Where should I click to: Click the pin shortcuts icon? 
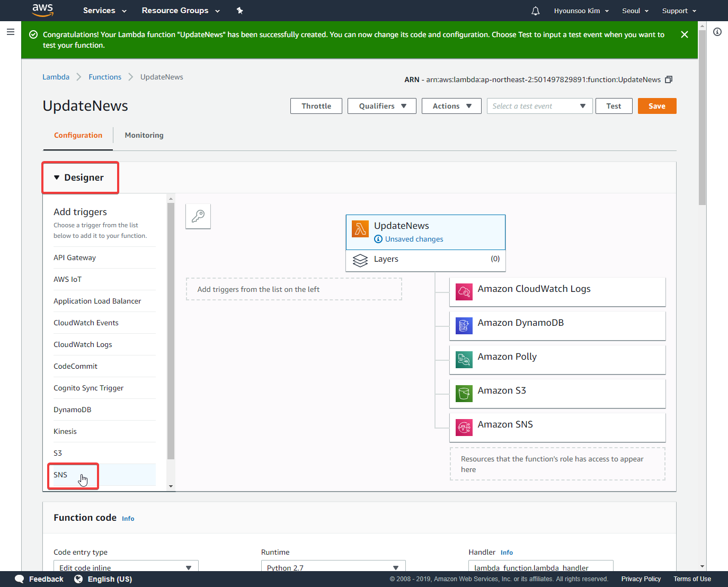[239, 11]
